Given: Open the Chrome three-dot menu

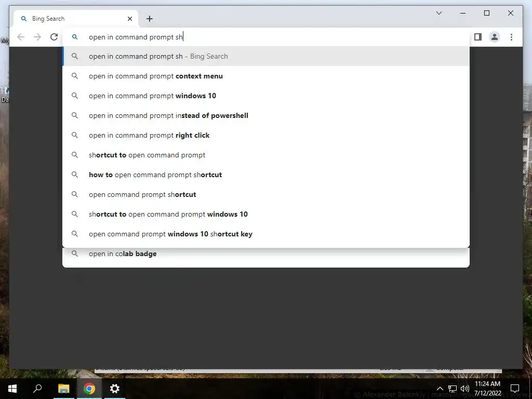Looking at the screenshot, I should click(511, 37).
